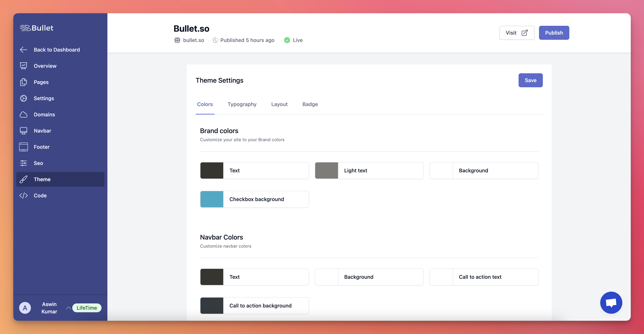The width and height of the screenshot is (644, 334).
Task: Click the Settings gear icon
Action: click(x=24, y=98)
